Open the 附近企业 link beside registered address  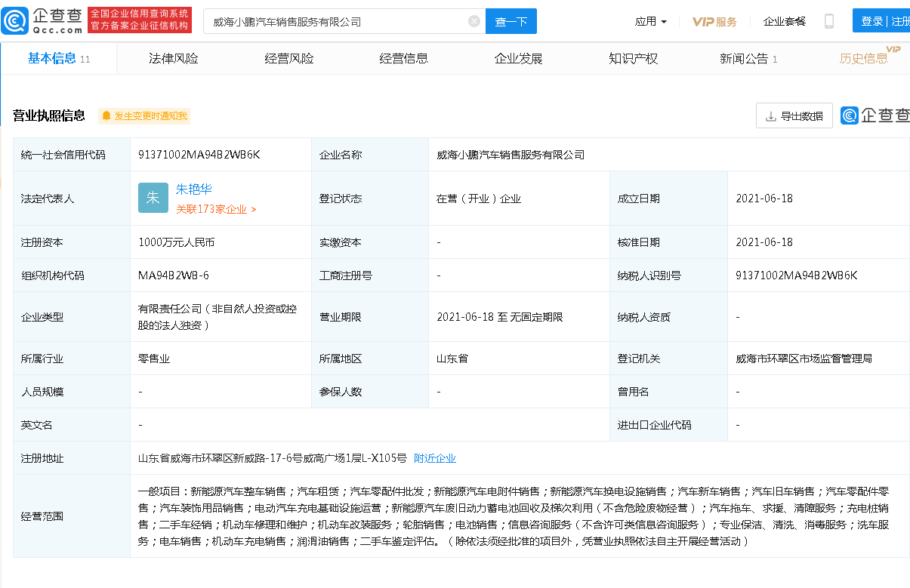click(x=433, y=458)
